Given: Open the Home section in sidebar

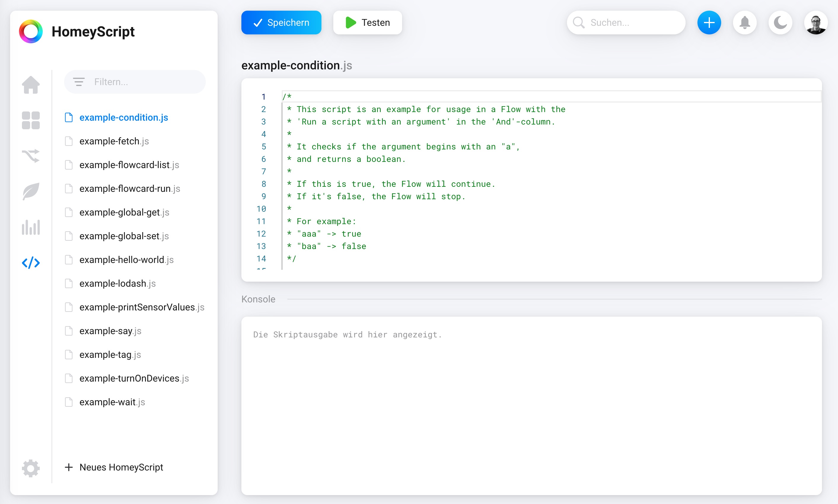Looking at the screenshot, I should coord(31,84).
